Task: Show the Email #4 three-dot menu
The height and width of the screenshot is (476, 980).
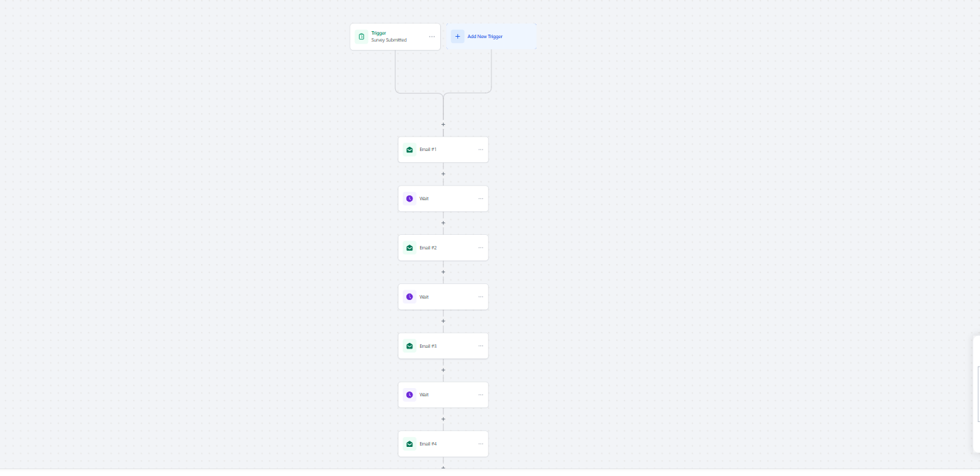Action: [480, 444]
